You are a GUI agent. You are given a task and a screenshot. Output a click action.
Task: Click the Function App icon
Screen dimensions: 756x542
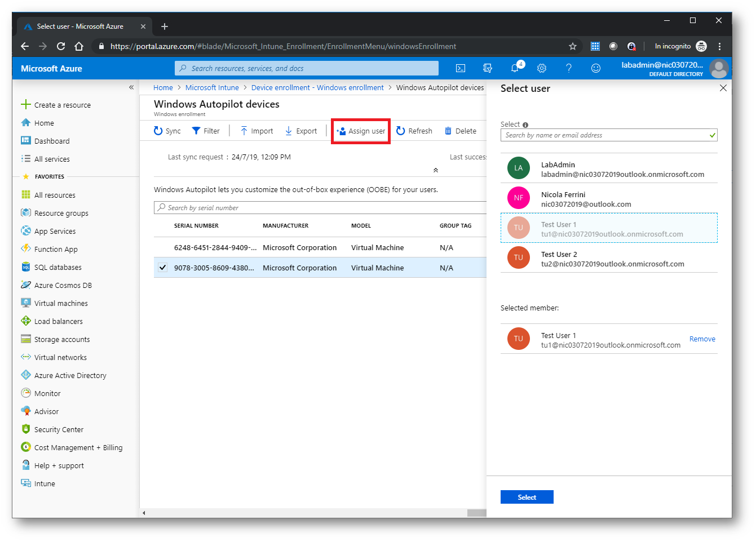[x=26, y=248]
